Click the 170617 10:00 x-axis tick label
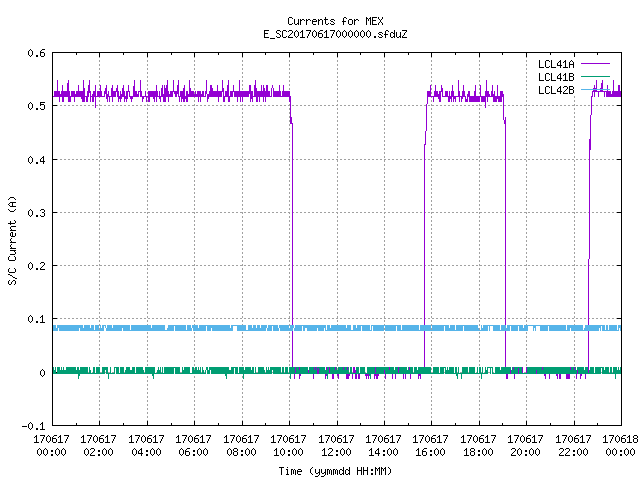This screenshot has height=480, width=640. (x=288, y=446)
